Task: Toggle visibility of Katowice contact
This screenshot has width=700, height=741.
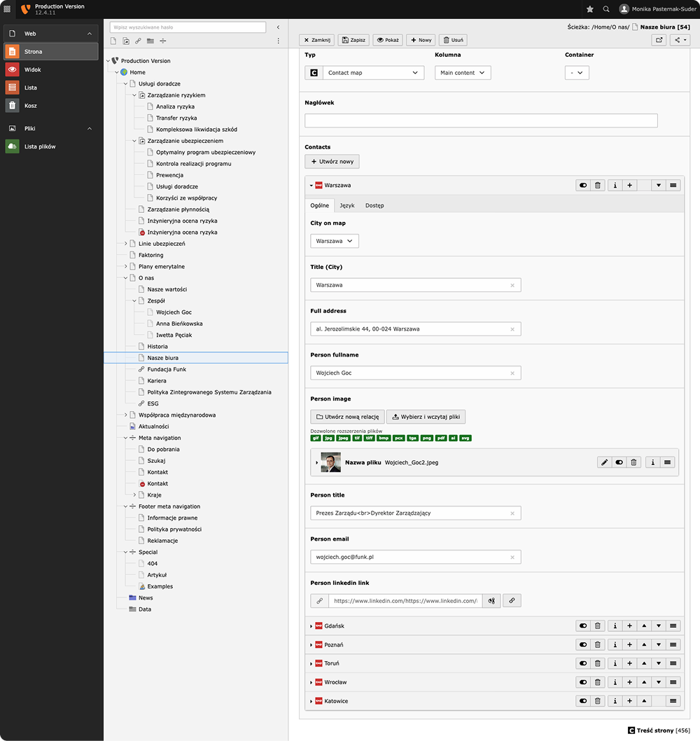Action: click(583, 701)
